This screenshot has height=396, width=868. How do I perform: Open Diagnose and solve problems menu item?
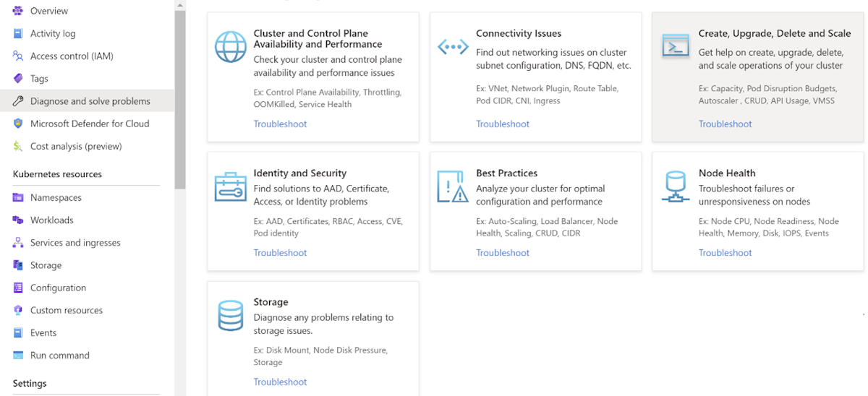pyautogui.click(x=90, y=101)
